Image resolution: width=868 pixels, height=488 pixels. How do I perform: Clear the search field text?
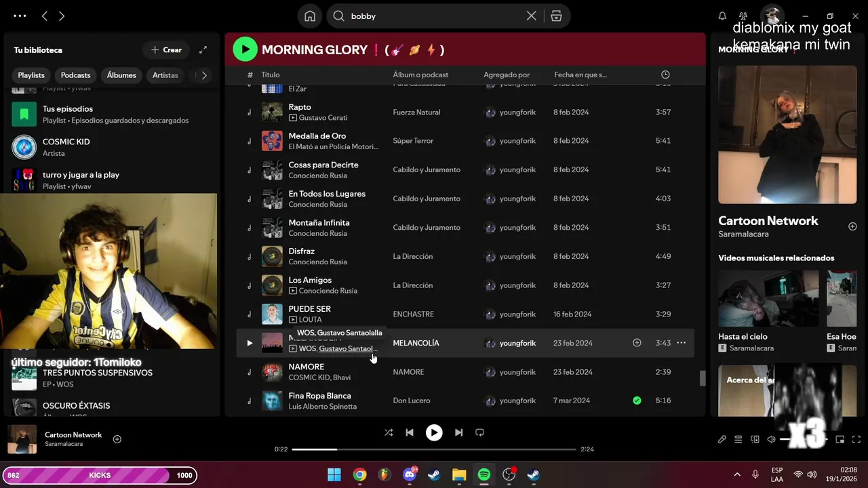coord(532,16)
